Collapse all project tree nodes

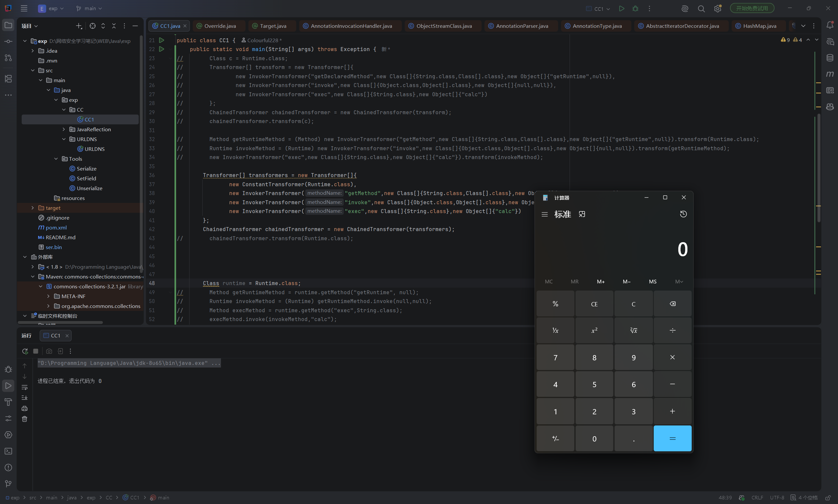tap(114, 26)
